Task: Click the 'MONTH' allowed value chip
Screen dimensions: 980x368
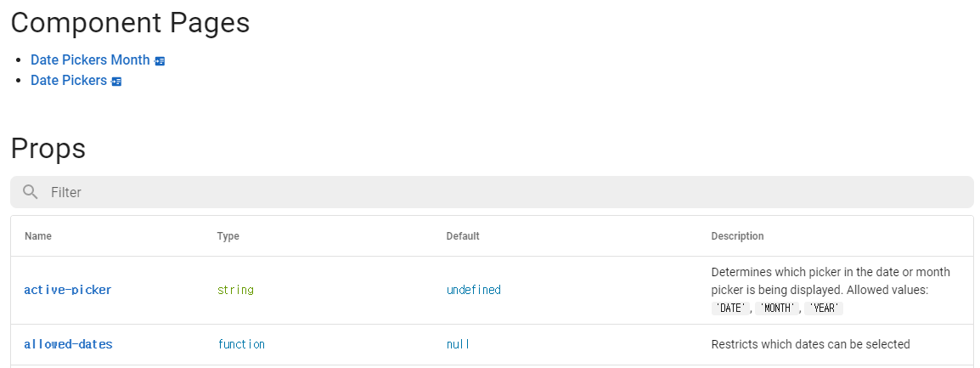Action: 777,309
